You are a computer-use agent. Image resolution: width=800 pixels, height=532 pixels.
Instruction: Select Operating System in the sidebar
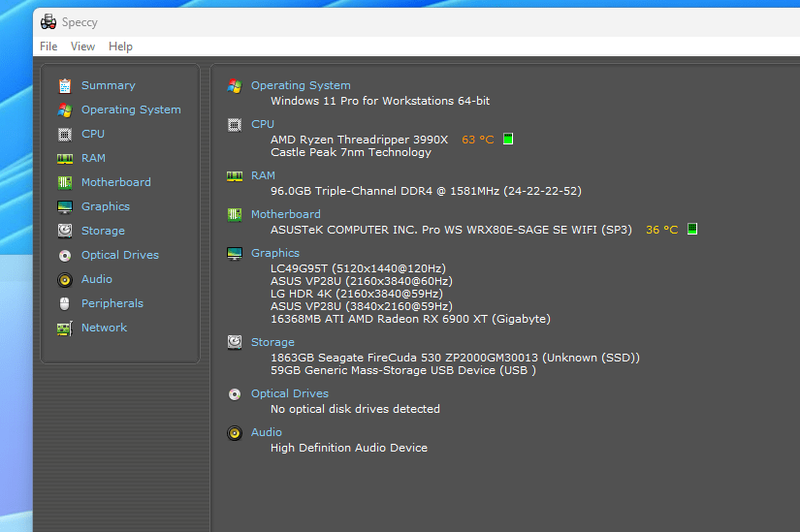(x=131, y=110)
